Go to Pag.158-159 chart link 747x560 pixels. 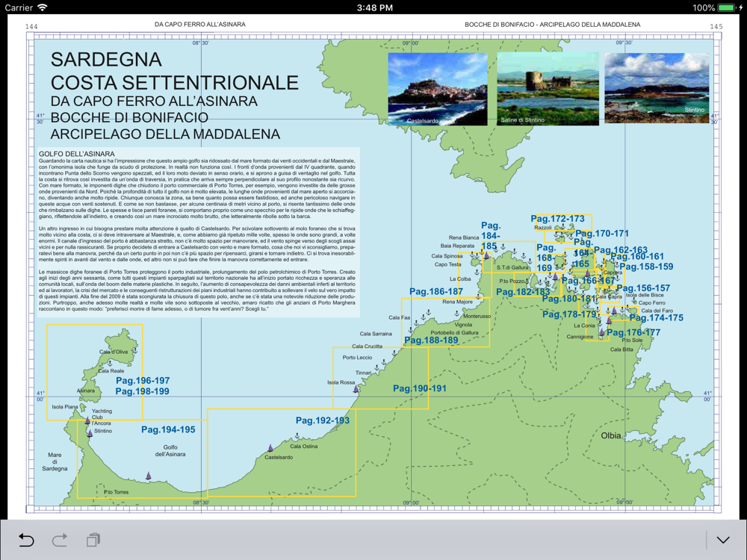[x=646, y=267]
